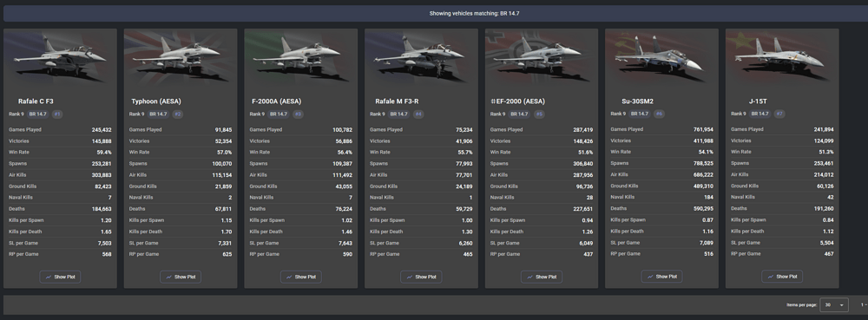Click Rafale M F3-R RP per game 465
The image size is (868, 320).
pyautogui.click(x=468, y=255)
